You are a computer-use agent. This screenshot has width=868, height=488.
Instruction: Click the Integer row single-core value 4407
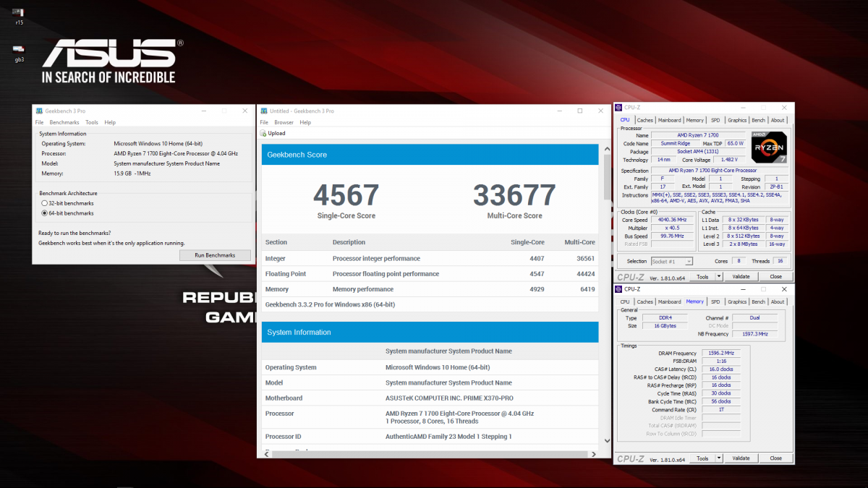pyautogui.click(x=536, y=258)
